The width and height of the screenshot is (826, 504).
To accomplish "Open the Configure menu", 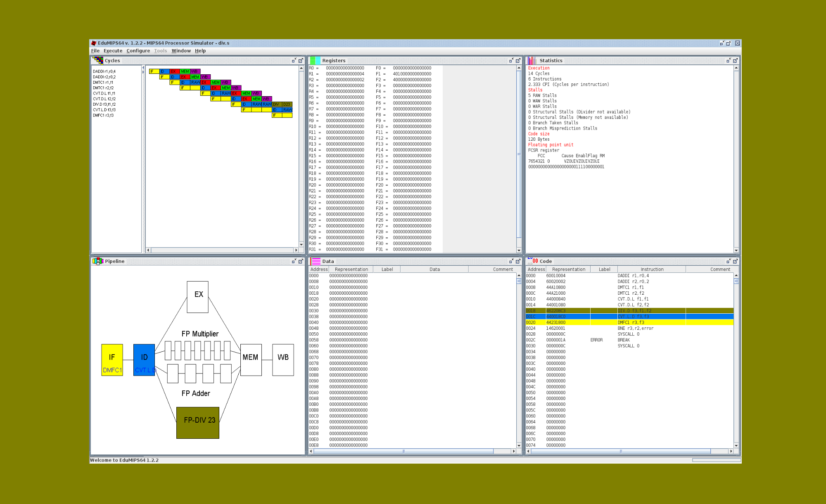I will pyautogui.click(x=138, y=51).
